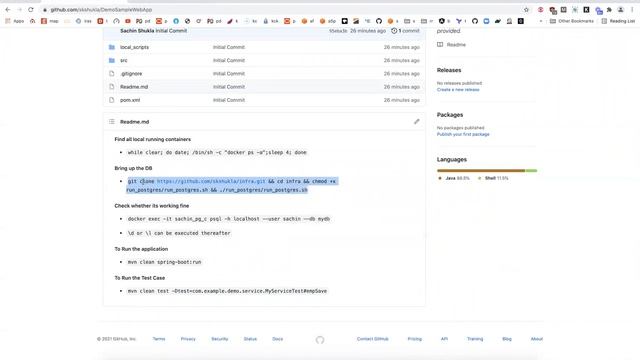
Task: Click the Java segment of languages bar
Action: [481, 171]
